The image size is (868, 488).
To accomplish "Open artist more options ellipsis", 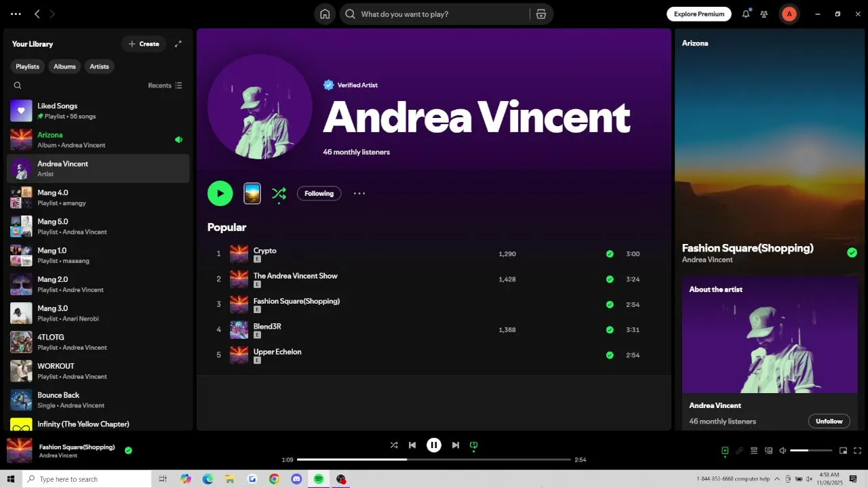I will click(359, 193).
